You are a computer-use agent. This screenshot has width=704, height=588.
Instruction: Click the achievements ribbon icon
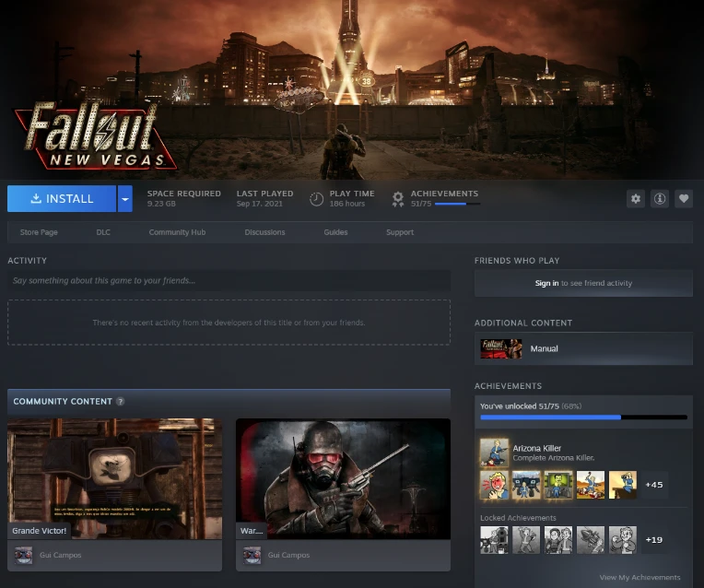coord(398,198)
